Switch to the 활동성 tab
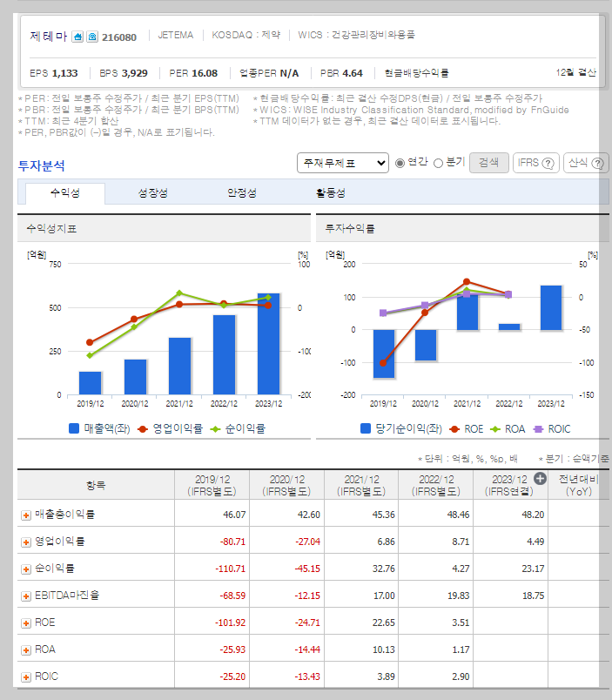Image resolution: width=612 pixels, height=700 pixels. click(x=330, y=193)
